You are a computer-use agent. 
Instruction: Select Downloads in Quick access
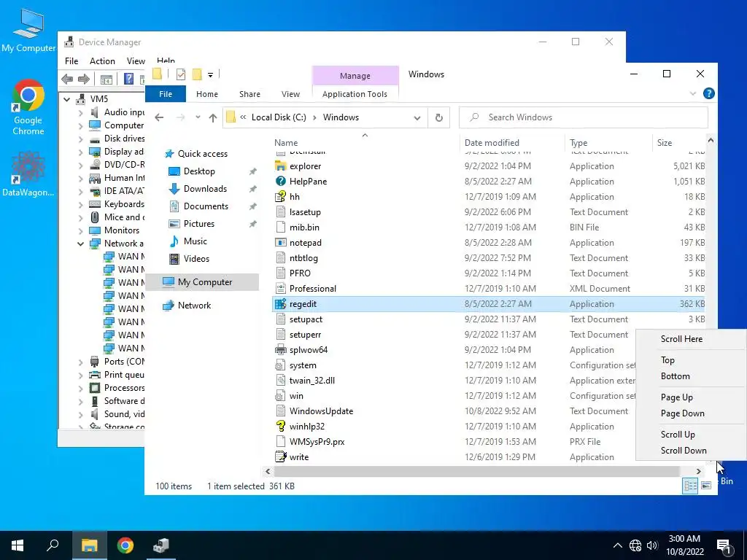(x=205, y=189)
